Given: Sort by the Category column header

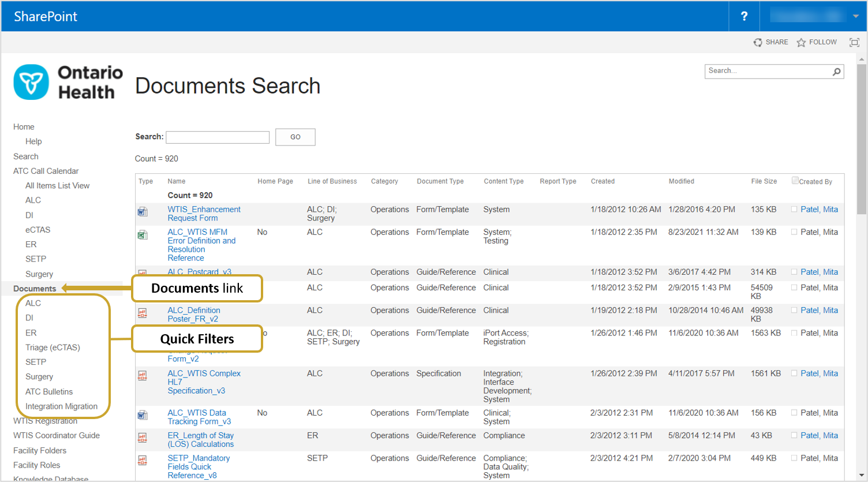Looking at the screenshot, I should pyautogui.click(x=384, y=181).
